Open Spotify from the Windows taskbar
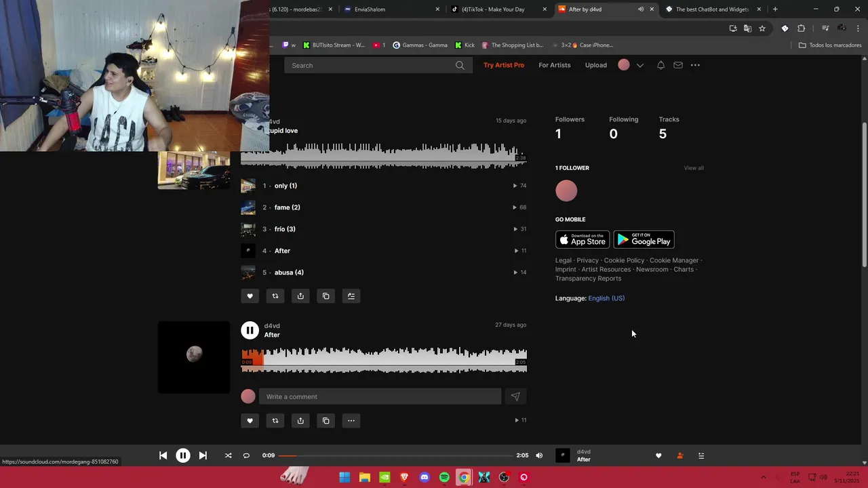The image size is (868, 488). (444, 477)
